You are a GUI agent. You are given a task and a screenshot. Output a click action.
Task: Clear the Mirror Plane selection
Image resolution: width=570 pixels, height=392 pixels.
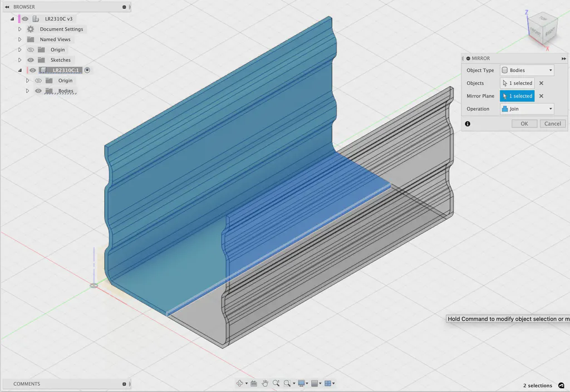[x=541, y=96]
